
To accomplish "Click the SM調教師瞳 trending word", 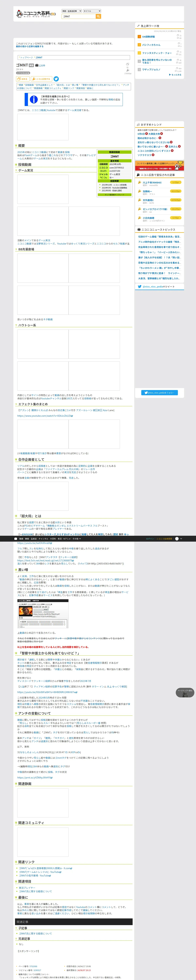I will point(148,37).
